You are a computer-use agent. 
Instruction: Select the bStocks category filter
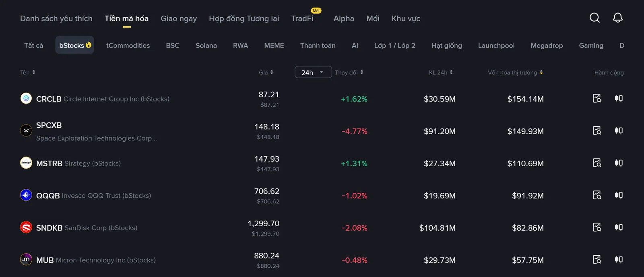point(75,45)
